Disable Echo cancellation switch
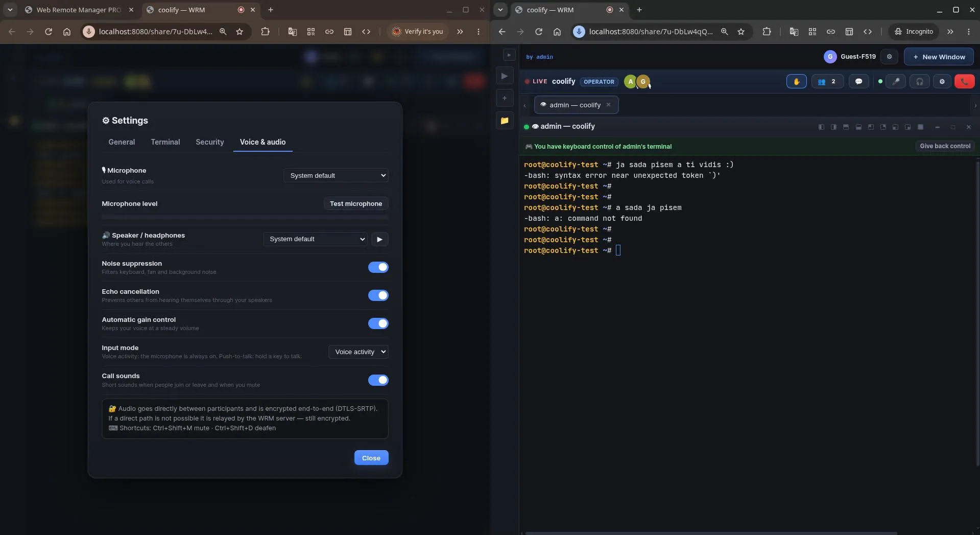This screenshot has height=535, width=980. point(378,295)
